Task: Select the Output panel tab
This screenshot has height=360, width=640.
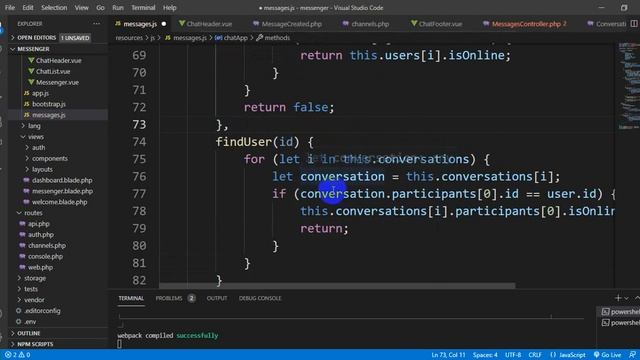Action: coord(217,298)
